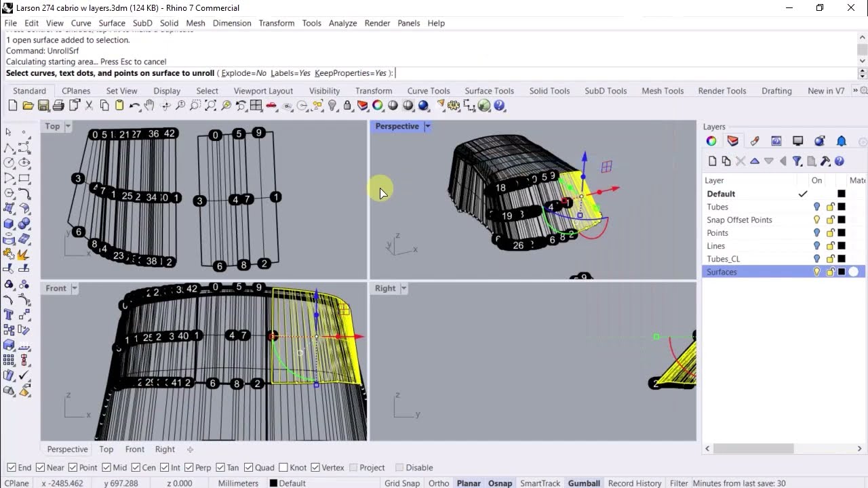Toggle the Quad osnap checkbox
This screenshot has width=868, height=488.
tap(248, 468)
